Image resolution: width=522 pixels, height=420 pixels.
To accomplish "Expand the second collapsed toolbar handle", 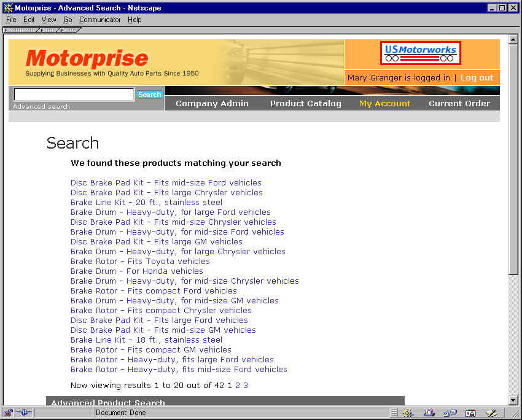I will (x=49, y=30).
